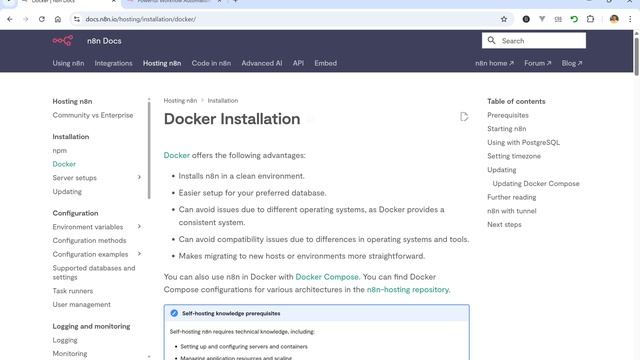Open API tab
640x360 pixels.
click(x=298, y=63)
